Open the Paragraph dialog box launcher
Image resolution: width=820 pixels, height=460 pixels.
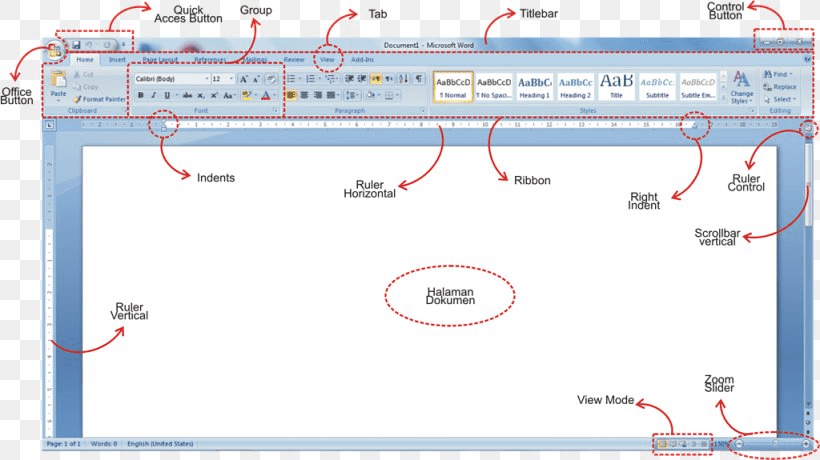423,111
